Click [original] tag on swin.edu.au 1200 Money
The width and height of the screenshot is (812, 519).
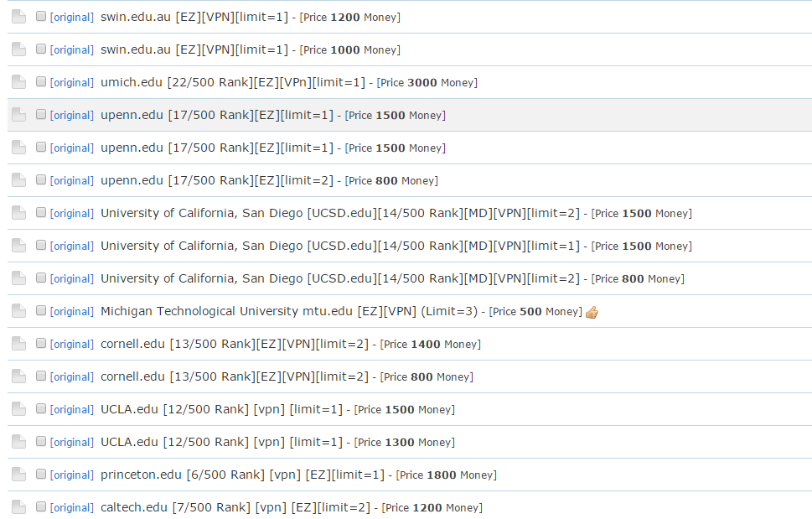71,17
